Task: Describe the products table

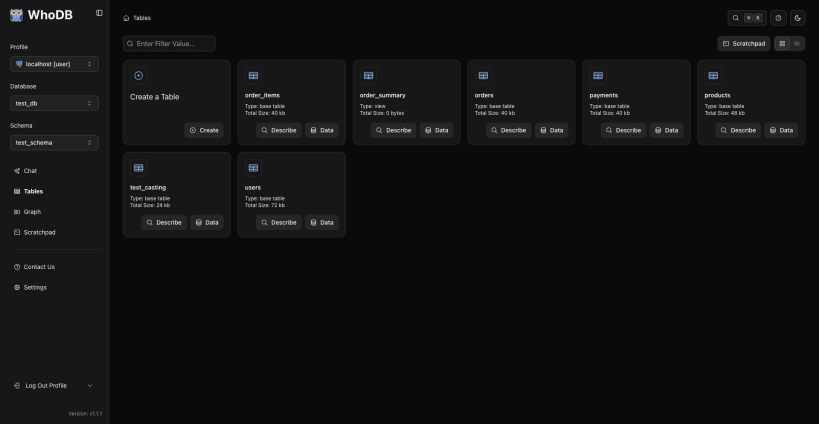Action: click(x=738, y=131)
